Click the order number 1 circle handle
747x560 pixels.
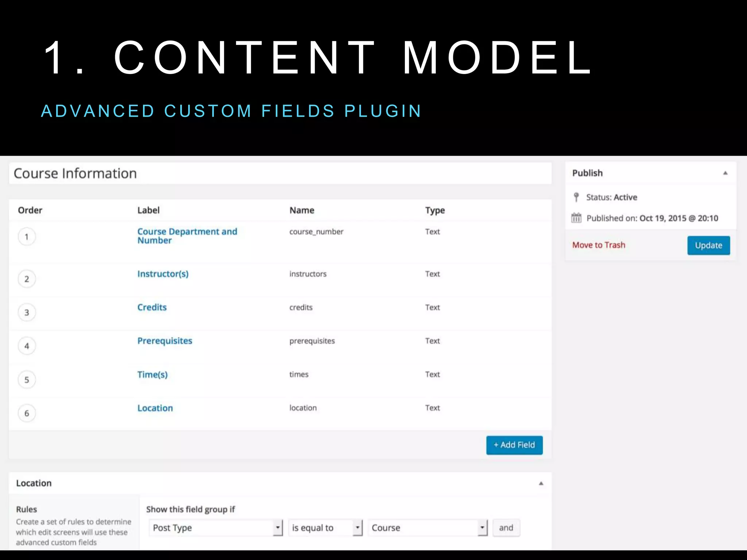27,237
